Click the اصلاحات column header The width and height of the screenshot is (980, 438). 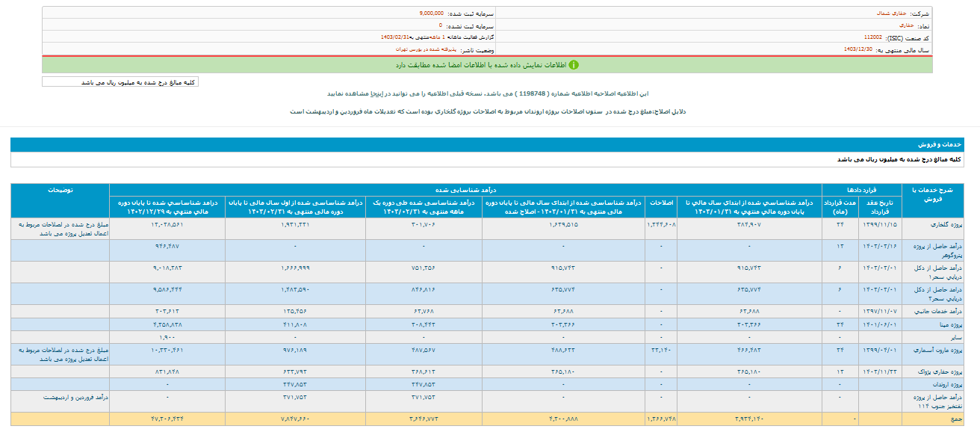[x=660, y=203]
